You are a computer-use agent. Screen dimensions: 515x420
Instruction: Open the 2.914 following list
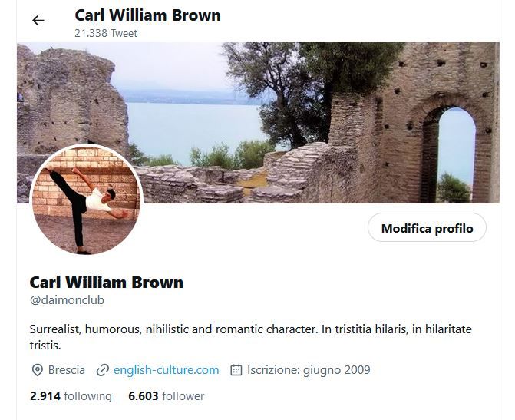point(71,396)
